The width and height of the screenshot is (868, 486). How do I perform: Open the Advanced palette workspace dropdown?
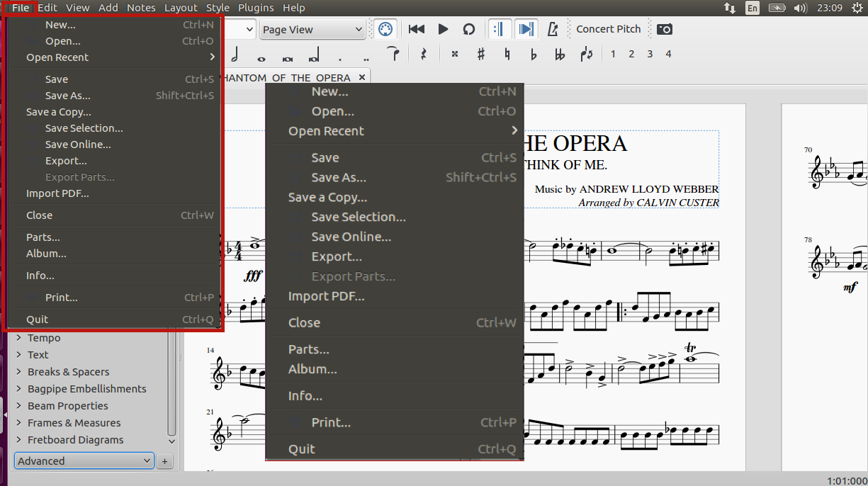pyautogui.click(x=84, y=461)
